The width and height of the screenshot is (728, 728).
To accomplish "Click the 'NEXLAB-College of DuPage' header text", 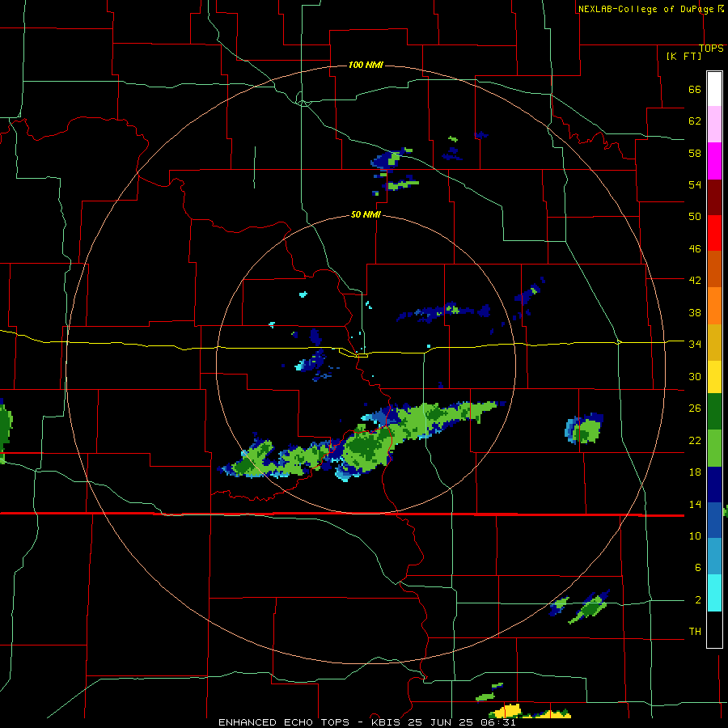I will (x=645, y=9).
